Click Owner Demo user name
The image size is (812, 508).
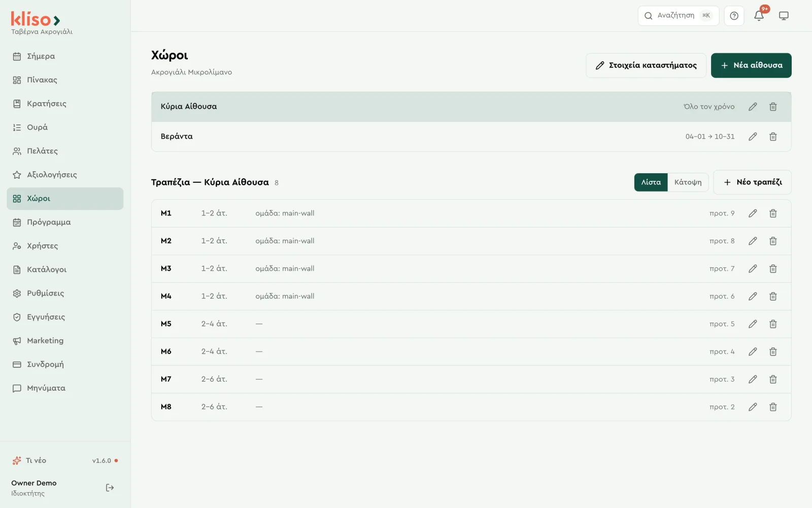pyautogui.click(x=34, y=483)
